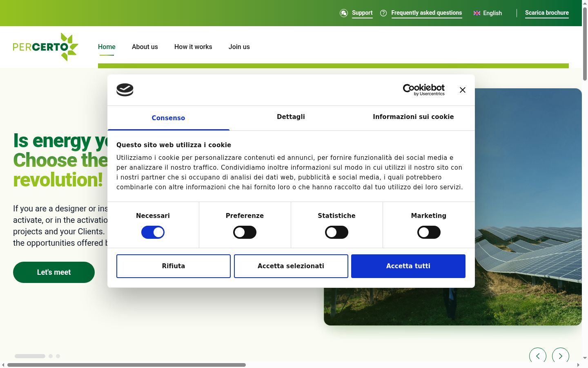Open the Join us page
This screenshot has width=588, height=368.
(239, 47)
